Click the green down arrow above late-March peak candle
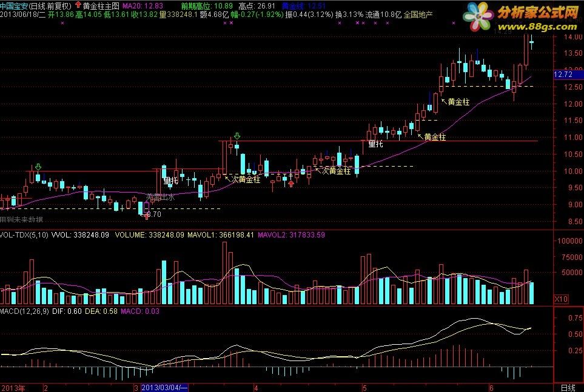 coord(237,136)
